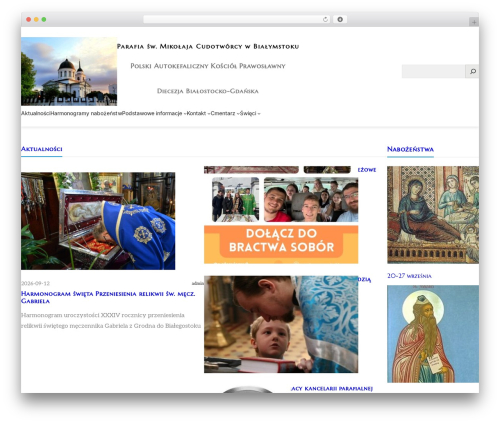This screenshot has width=500, height=423.
Task: Click Diecezja Białostocko-Gdańska text
Action: tap(208, 91)
